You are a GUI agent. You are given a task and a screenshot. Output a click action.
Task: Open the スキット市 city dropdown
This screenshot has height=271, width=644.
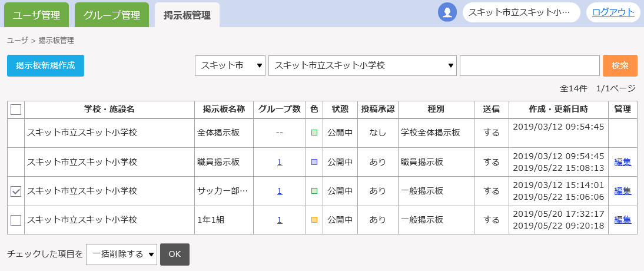230,66
